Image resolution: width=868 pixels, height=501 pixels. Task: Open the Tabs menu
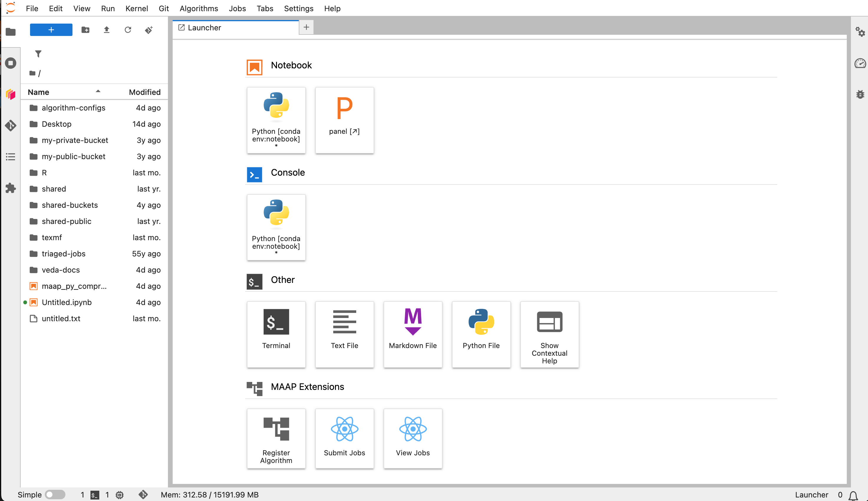click(265, 8)
